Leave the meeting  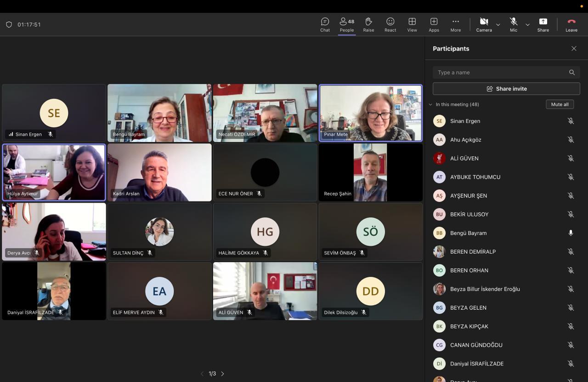(x=571, y=24)
